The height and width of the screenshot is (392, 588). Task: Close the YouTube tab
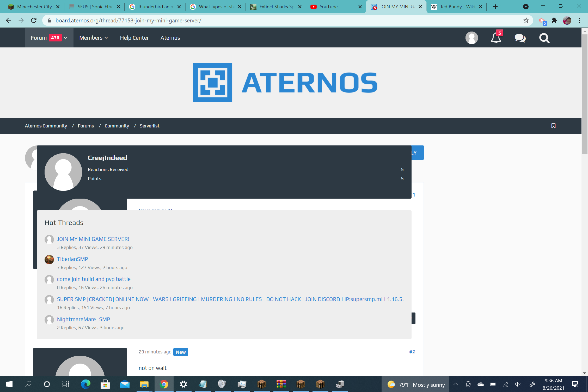tap(360, 7)
